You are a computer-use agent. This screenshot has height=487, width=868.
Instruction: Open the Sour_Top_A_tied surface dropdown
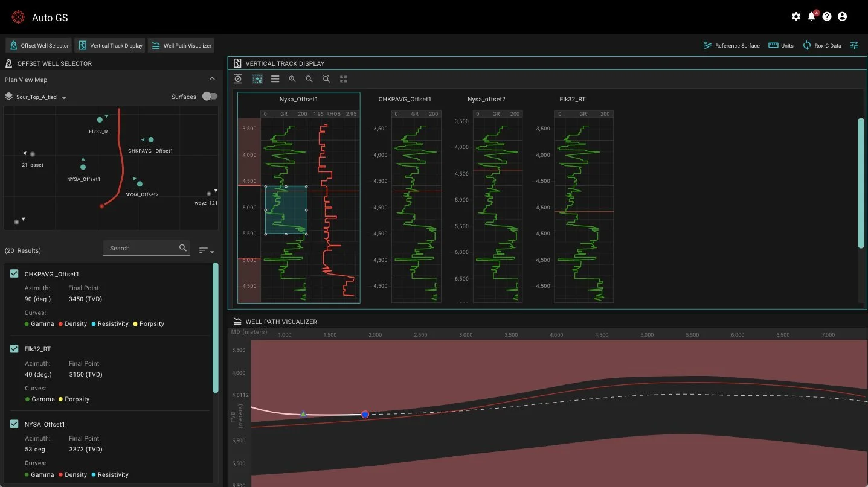(x=41, y=97)
